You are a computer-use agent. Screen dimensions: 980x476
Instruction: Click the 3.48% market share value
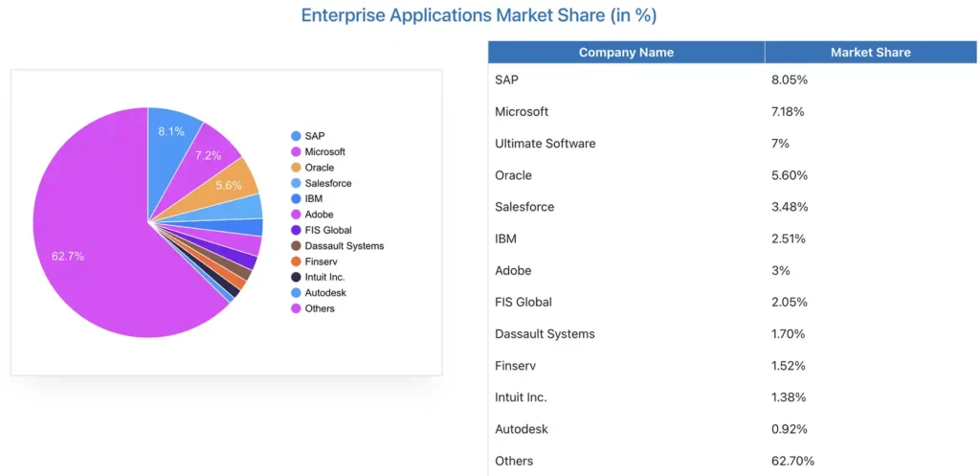pos(790,207)
